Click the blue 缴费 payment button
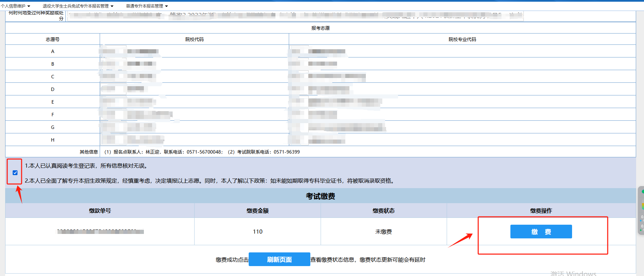Viewport: 644px width, 276px height. coord(541,232)
